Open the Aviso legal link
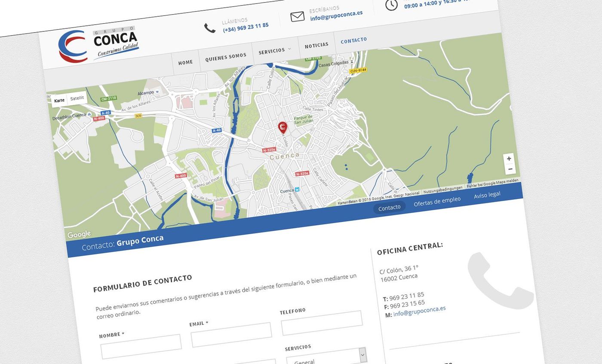 487,195
